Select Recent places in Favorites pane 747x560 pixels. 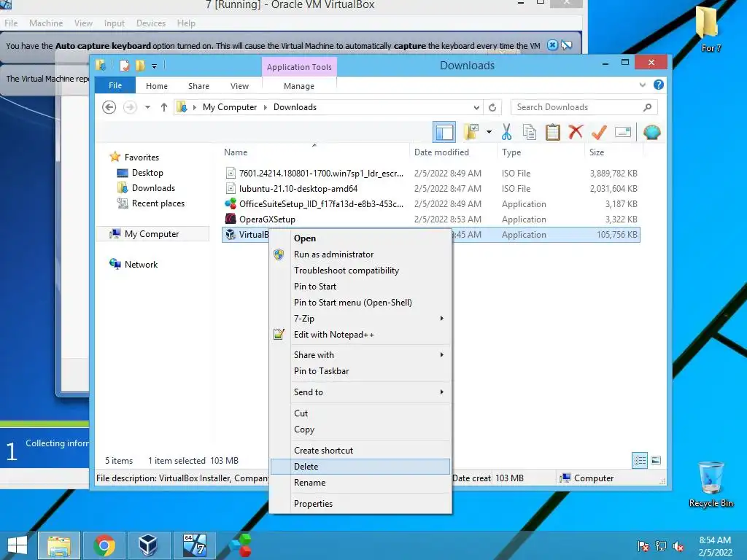coord(158,203)
